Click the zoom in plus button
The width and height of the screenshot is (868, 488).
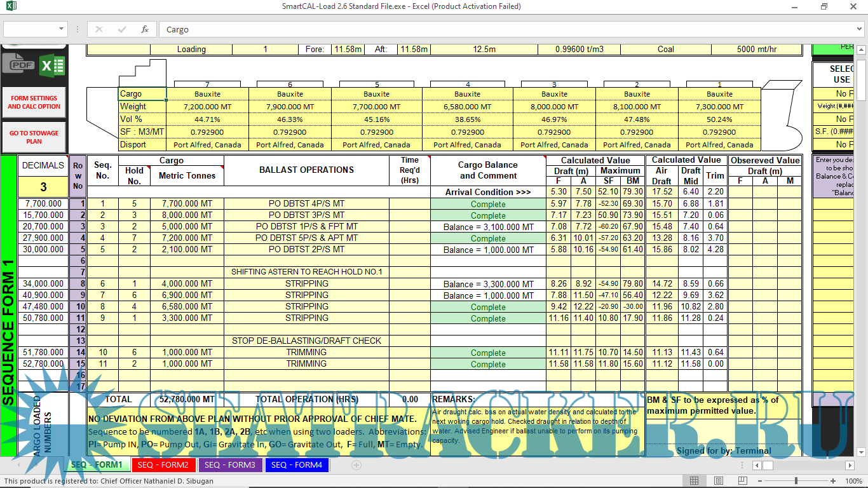(833, 481)
